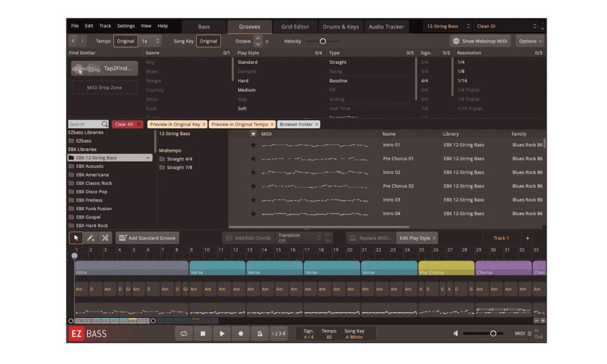Image resolution: width=607 pixels, height=364 pixels.
Task: Remove the Browser Folder filter
Action: pyautogui.click(x=317, y=124)
